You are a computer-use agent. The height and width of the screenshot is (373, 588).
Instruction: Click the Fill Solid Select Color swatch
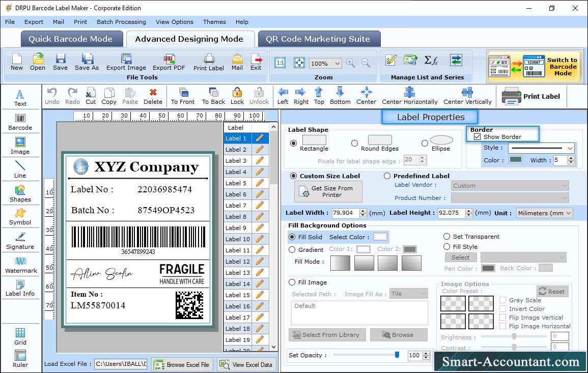click(380, 237)
